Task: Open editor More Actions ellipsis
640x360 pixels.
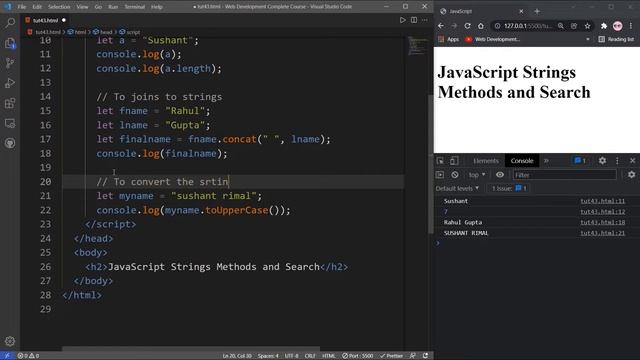Action: tap(425, 20)
